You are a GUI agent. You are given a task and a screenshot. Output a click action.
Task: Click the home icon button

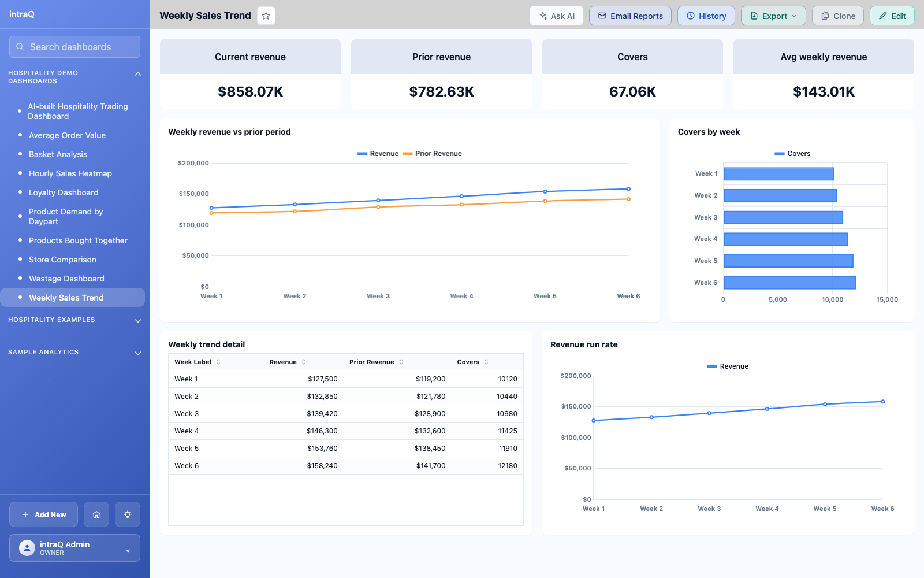(x=96, y=514)
